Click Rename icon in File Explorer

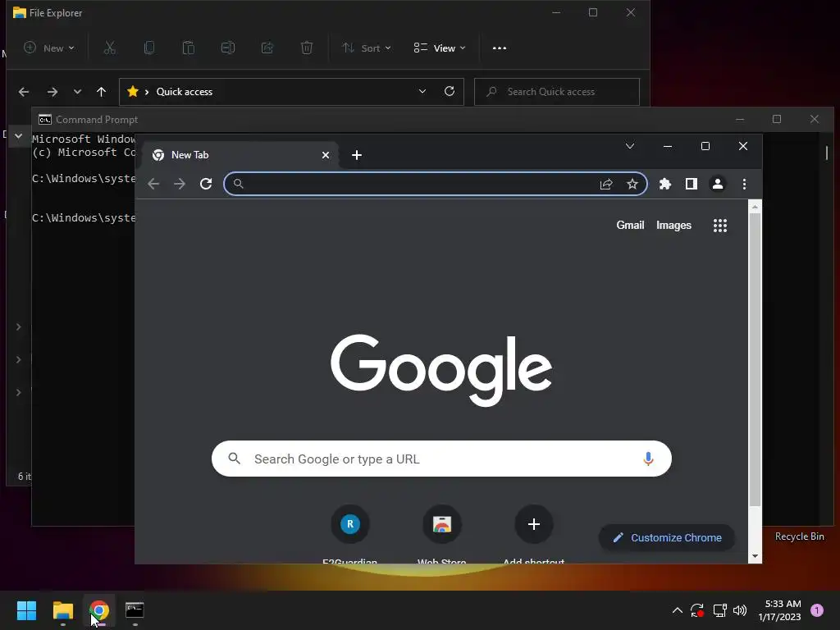[x=228, y=48]
